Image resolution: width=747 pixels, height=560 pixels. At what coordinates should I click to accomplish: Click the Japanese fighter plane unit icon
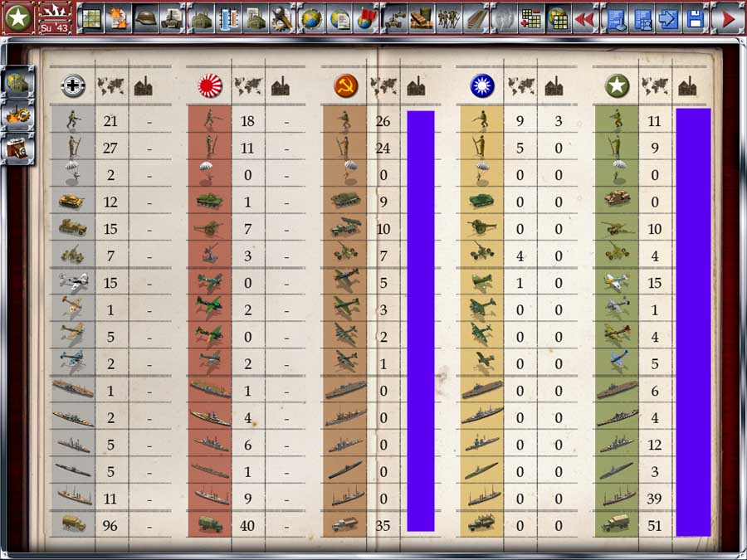click(210, 282)
